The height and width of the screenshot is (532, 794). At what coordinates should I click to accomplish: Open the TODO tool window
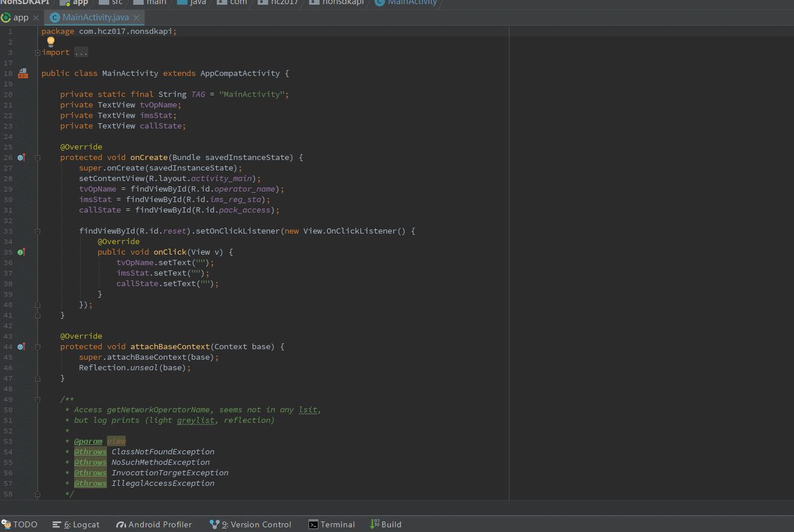pos(20,524)
